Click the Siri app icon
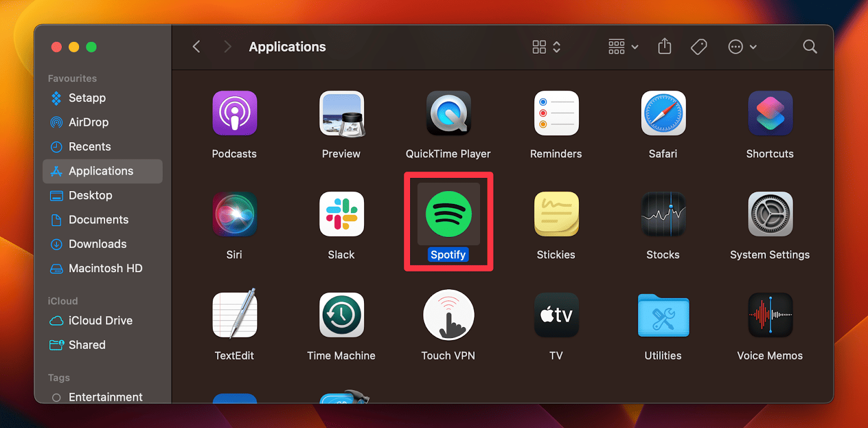Viewport: 868px width, 428px height. (x=234, y=214)
